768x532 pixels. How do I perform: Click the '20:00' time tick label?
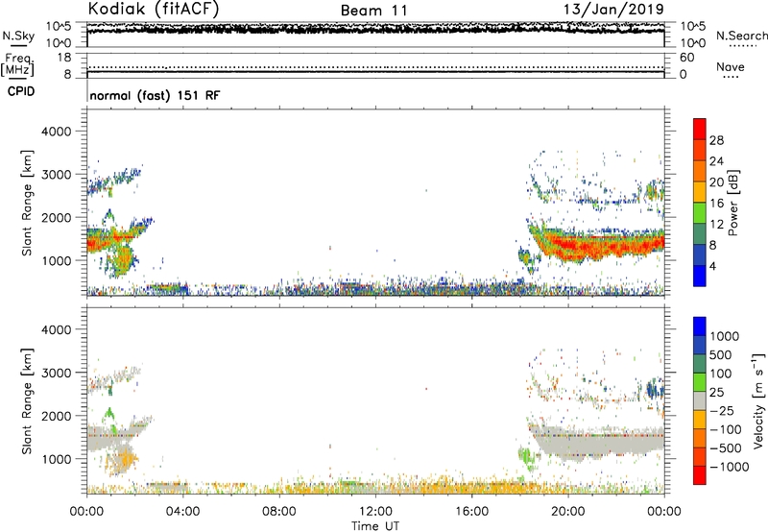tap(568, 512)
